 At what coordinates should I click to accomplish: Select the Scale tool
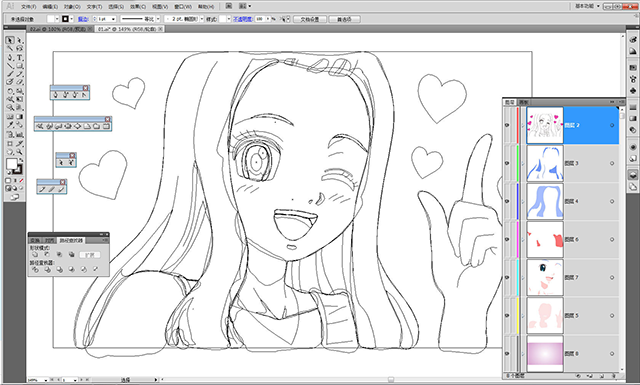point(19,91)
